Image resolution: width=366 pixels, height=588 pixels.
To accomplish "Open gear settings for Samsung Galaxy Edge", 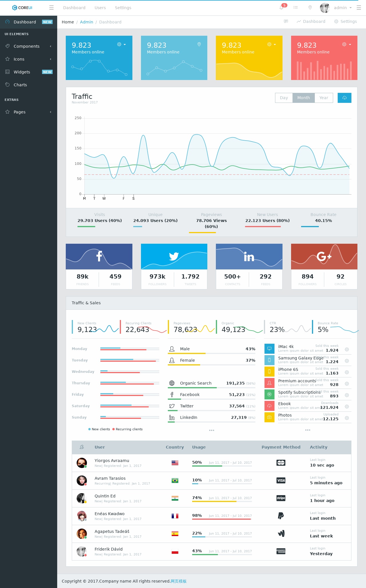I will point(347,361).
